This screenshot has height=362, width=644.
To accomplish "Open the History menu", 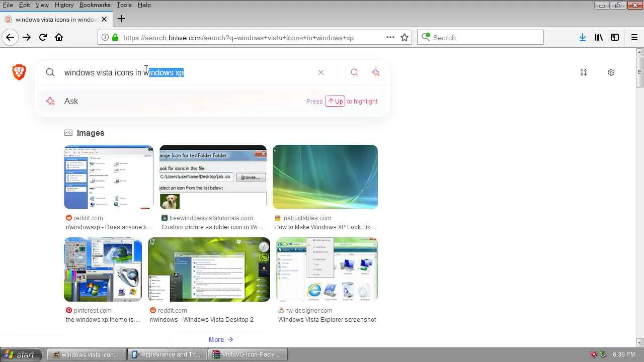I will coord(64,5).
